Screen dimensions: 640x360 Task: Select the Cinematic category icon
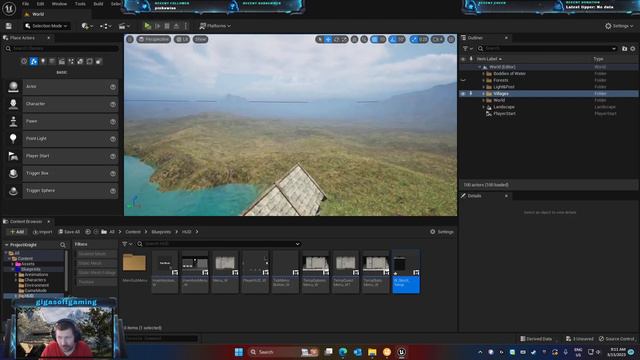62,61
